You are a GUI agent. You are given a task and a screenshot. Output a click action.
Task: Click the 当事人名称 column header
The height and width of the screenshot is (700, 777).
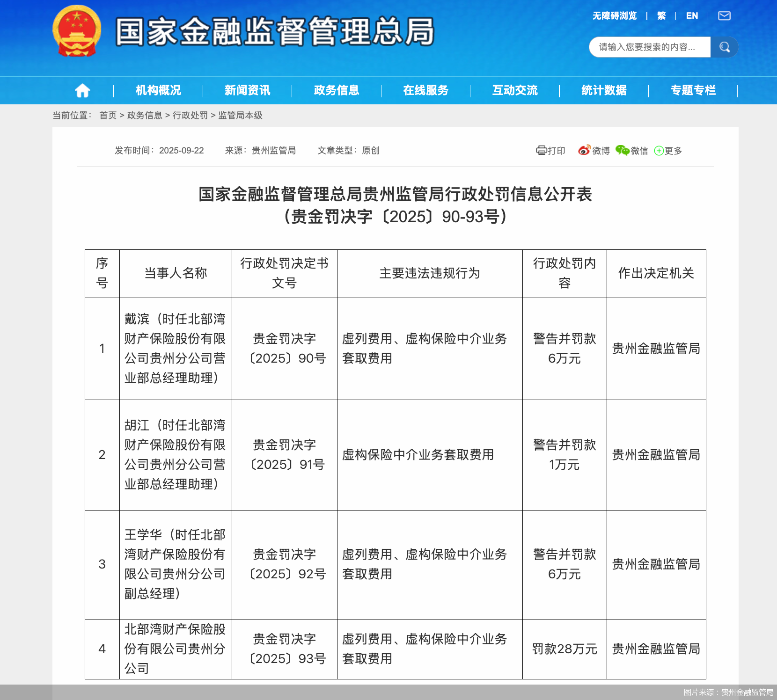coord(176,273)
